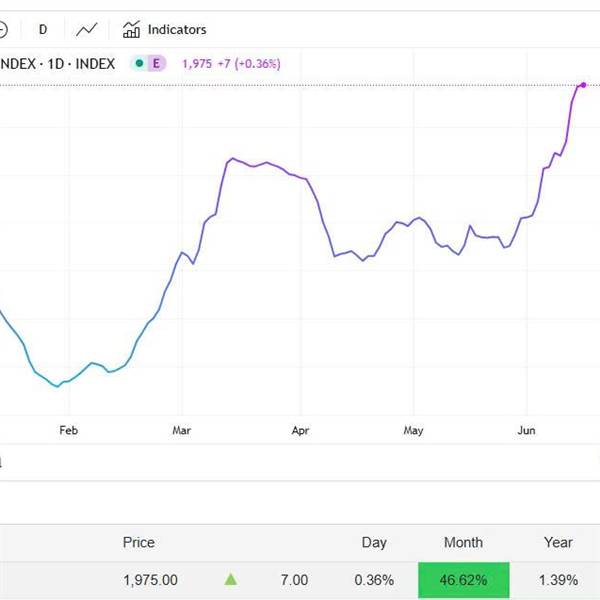
Task: Select the D daily interval
Action: tap(43, 29)
